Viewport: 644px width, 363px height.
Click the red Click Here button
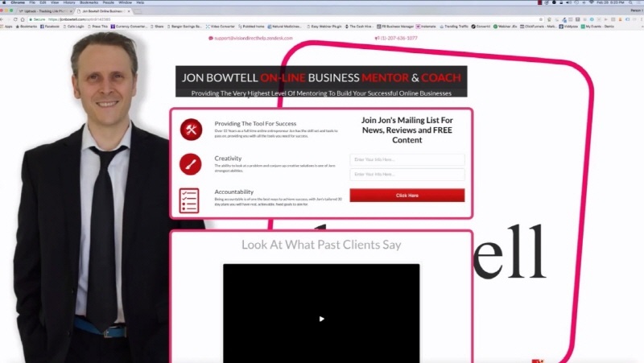pos(407,196)
